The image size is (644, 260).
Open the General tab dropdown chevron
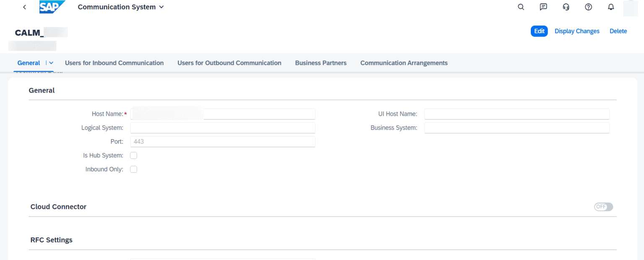coord(51,62)
